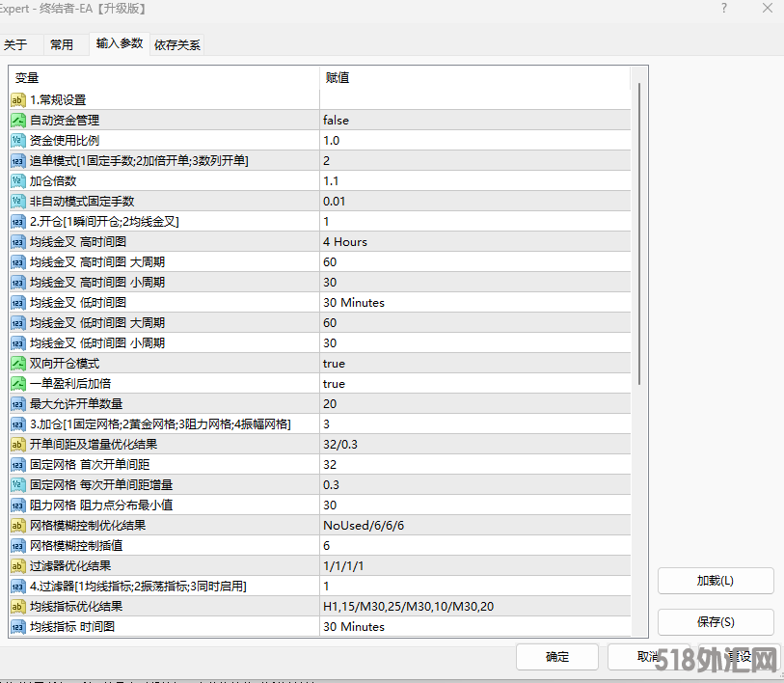Click the 加载(L) button
This screenshot has height=683, width=784.
(716, 581)
